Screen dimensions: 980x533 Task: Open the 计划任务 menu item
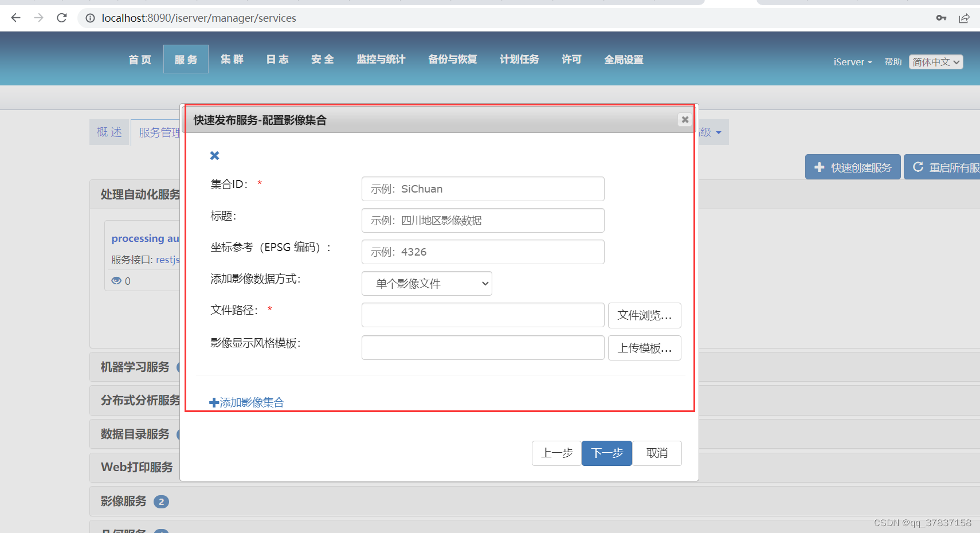(x=519, y=60)
